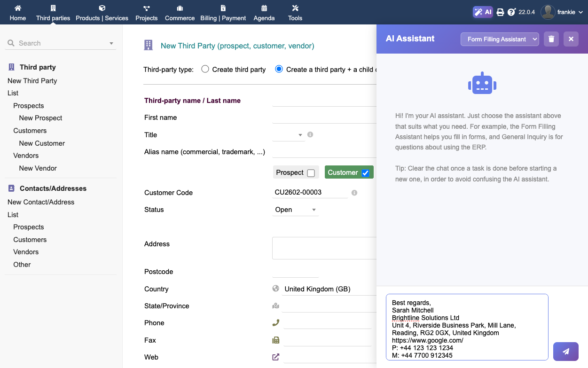The image size is (588, 368).
Task: Expand the Status dropdown showing Open
Action: point(295,210)
